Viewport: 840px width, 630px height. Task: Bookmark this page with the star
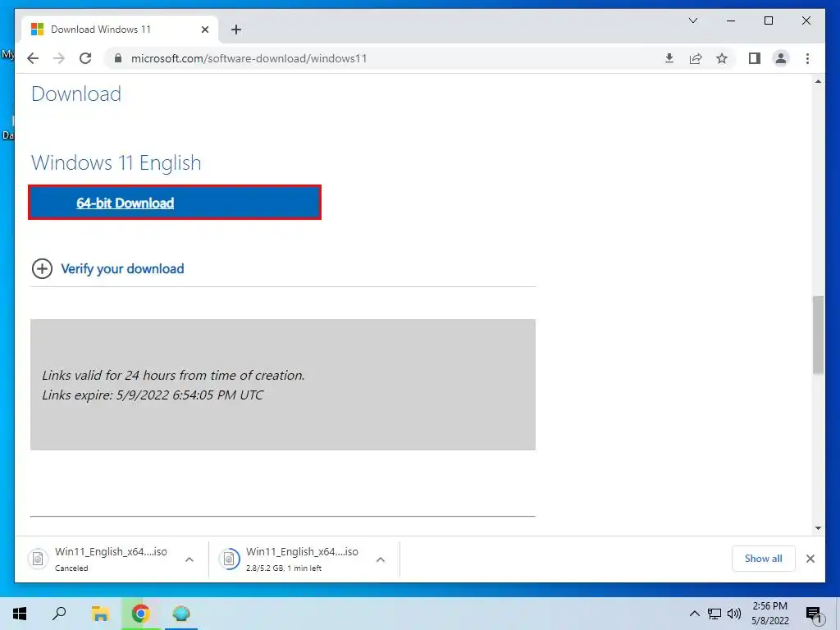click(722, 58)
